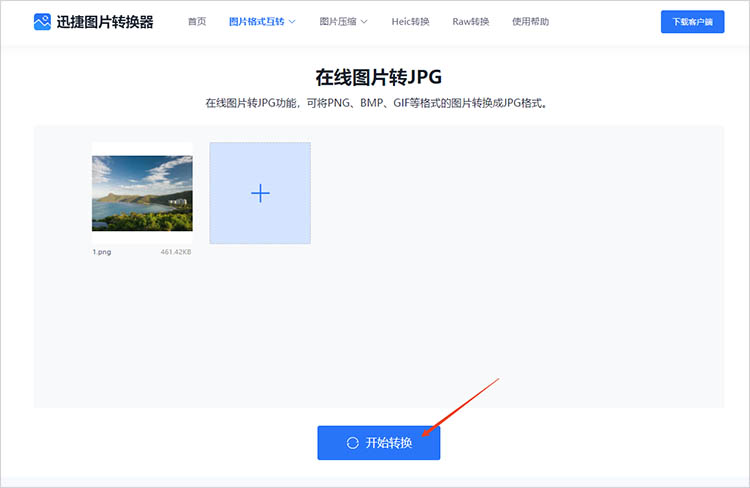
Task: Click the 在线图片转JPG heading
Action: tap(379, 77)
